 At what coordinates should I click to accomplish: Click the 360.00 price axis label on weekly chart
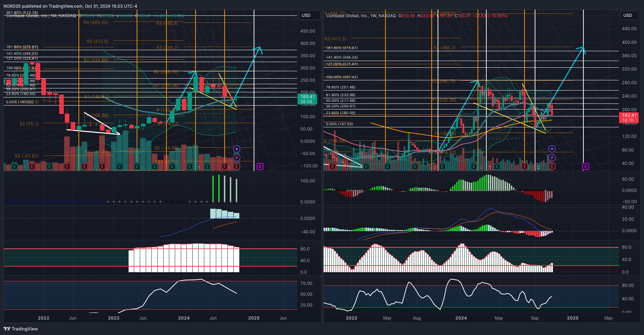pos(629,56)
